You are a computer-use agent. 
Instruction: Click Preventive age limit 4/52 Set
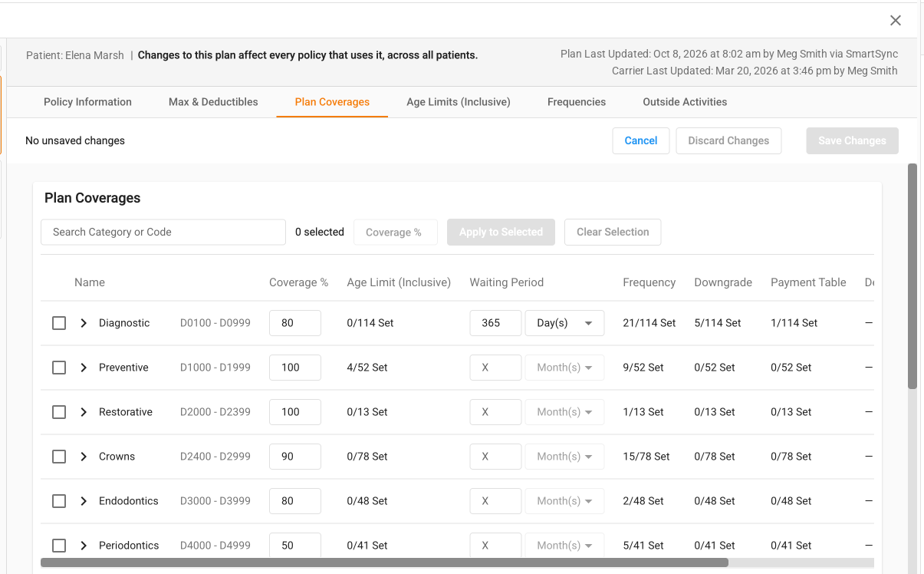[x=367, y=368]
